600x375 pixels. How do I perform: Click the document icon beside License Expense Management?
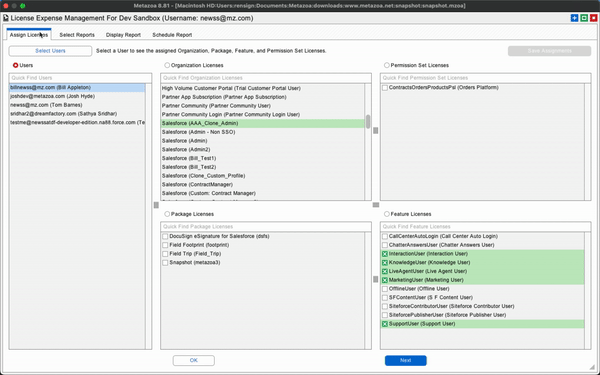click(6, 18)
